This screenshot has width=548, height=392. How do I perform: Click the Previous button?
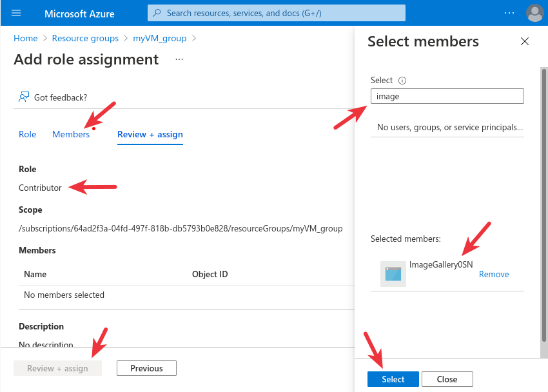click(x=146, y=368)
